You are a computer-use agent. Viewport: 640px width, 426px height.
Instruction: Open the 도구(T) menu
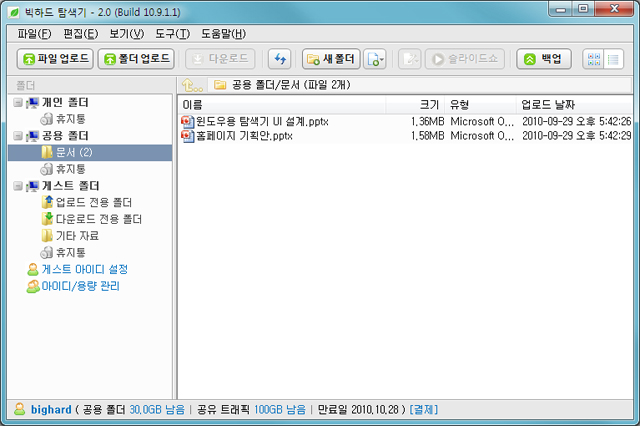click(x=173, y=34)
